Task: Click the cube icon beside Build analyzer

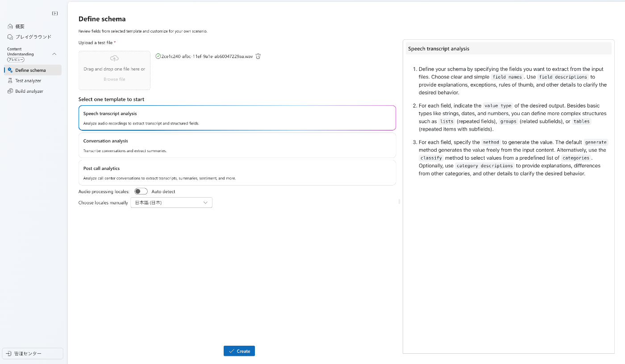Action: [10, 91]
